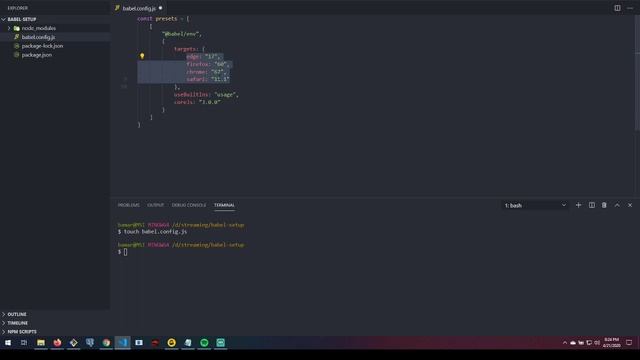
Task: Switch to the DEBUG CONSOLE panel tab
Action: (x=189, y=205)
